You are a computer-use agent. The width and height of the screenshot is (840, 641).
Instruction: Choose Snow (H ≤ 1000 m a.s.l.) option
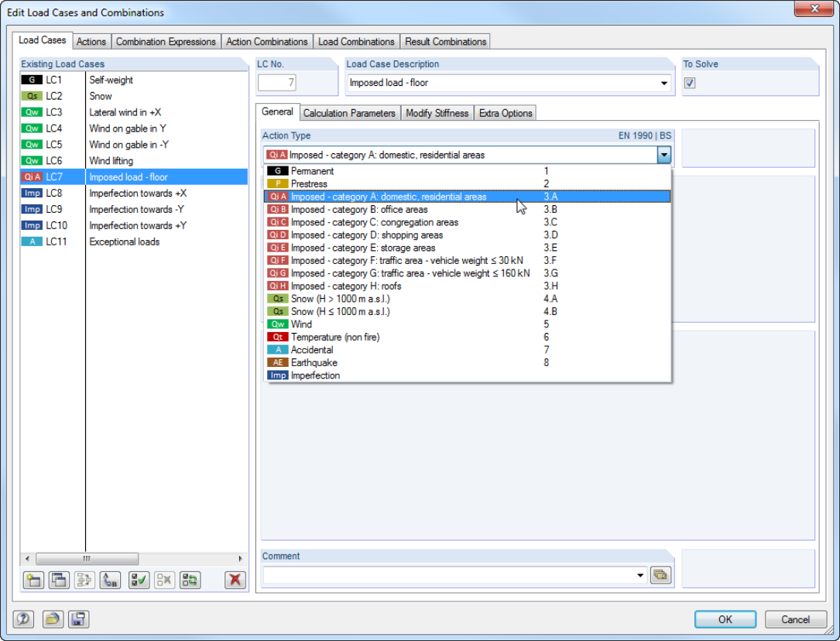[x=467, y=312]
